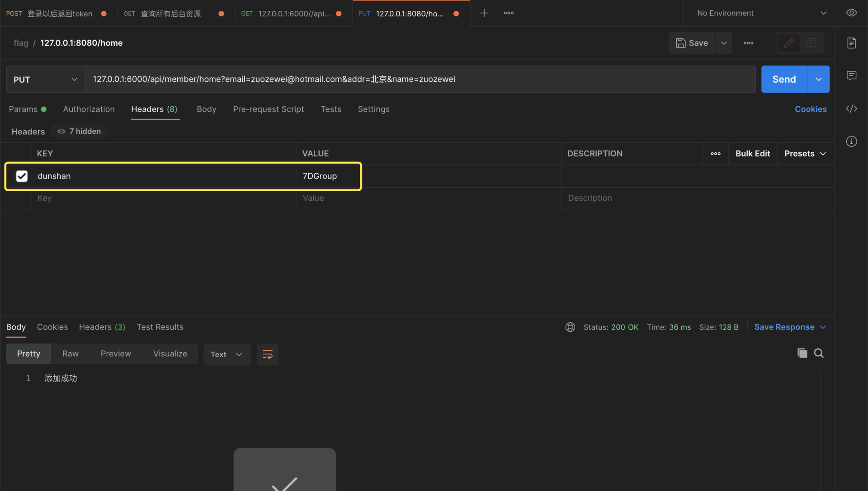Click the blue Send button
The height and width of the screenshot is (491, 868).
(784, 79)
